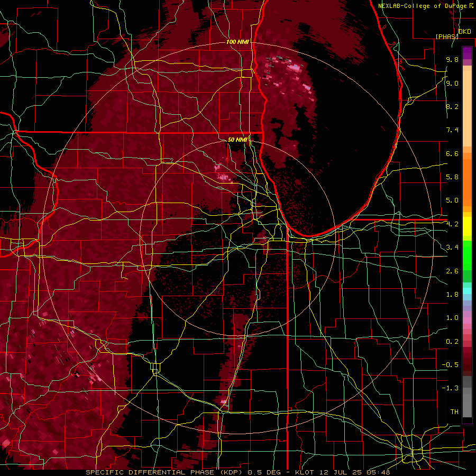Pick the orange band of the color bar
476x476 pixels.
(x=467, y=183)
